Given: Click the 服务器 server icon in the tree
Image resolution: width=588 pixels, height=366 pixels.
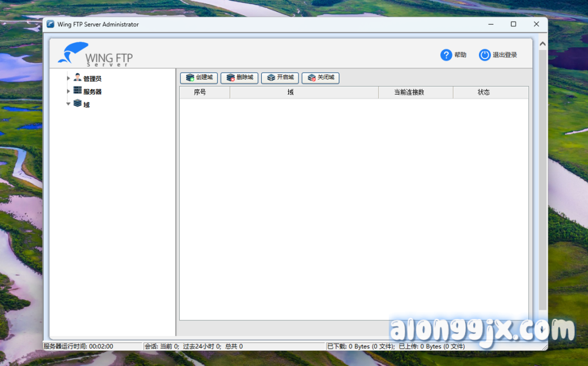Looking at the screenshot, I should click(x=78, y=91).
